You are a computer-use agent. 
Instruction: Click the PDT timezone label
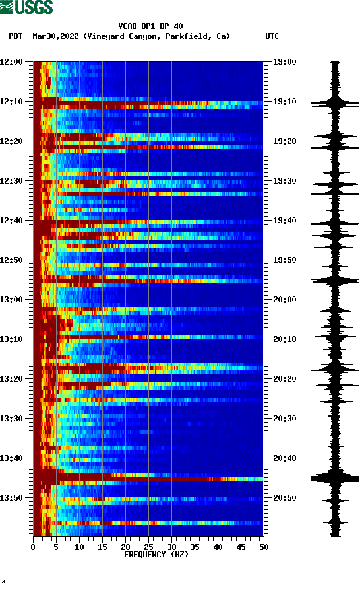coord(16,36)
